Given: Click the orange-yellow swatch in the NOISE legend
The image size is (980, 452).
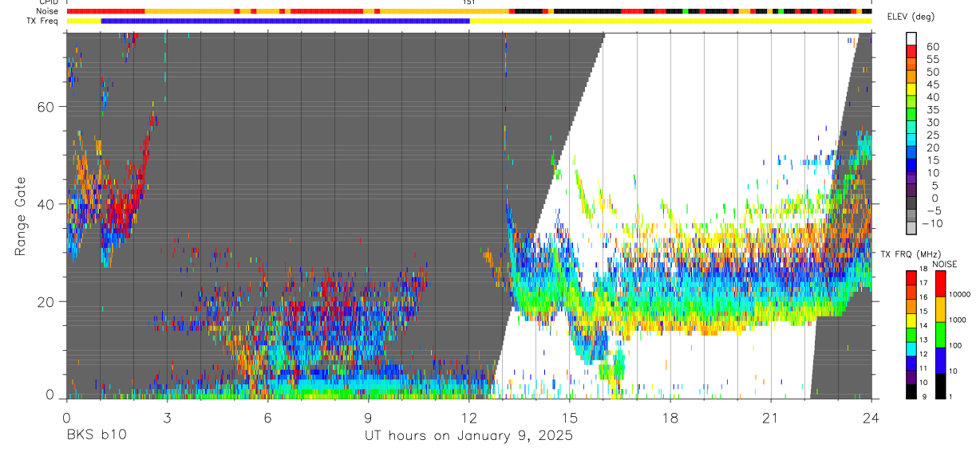Looking at the screenshot, I should tap(942, 309).
